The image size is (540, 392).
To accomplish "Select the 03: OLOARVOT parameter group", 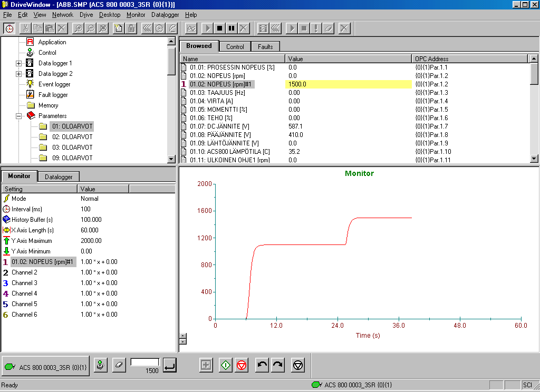I will (72, 148).
